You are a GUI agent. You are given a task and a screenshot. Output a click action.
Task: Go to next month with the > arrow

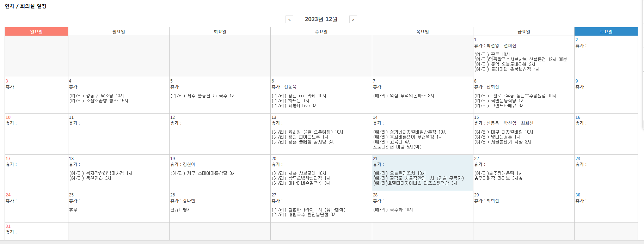tap(353, 19)
